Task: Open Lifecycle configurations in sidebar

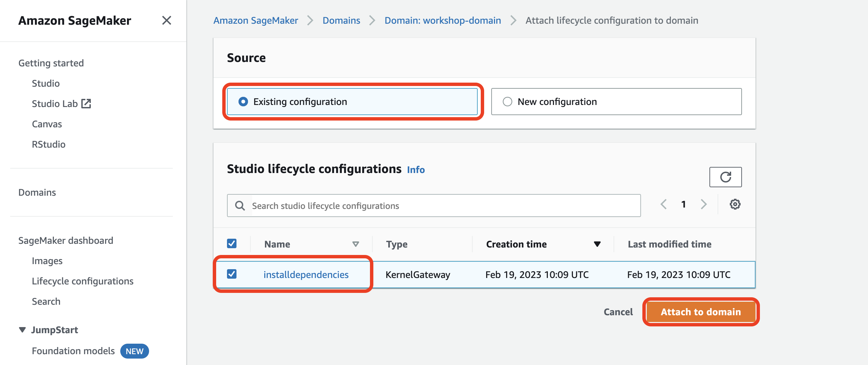Action: coord(82,281)
